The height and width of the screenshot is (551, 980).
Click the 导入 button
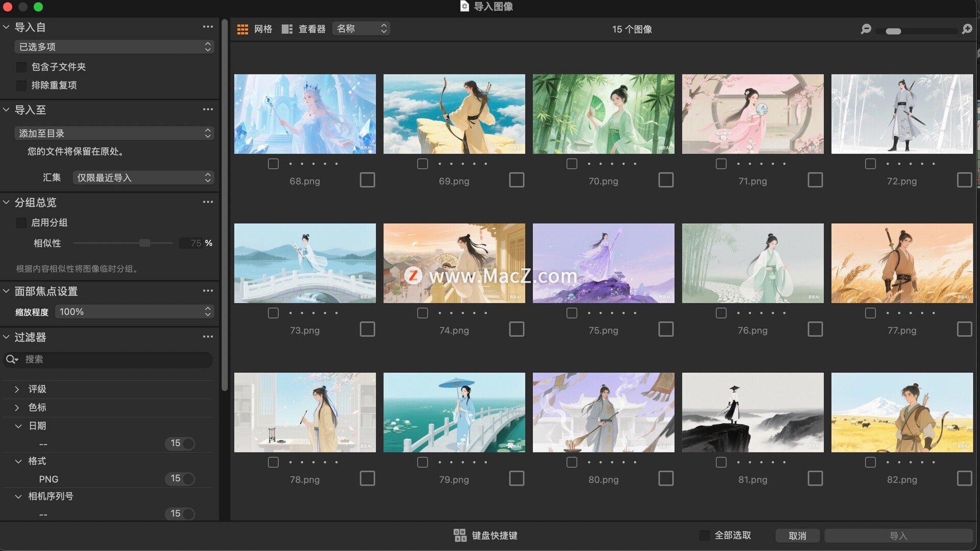(x=898, y=536)
